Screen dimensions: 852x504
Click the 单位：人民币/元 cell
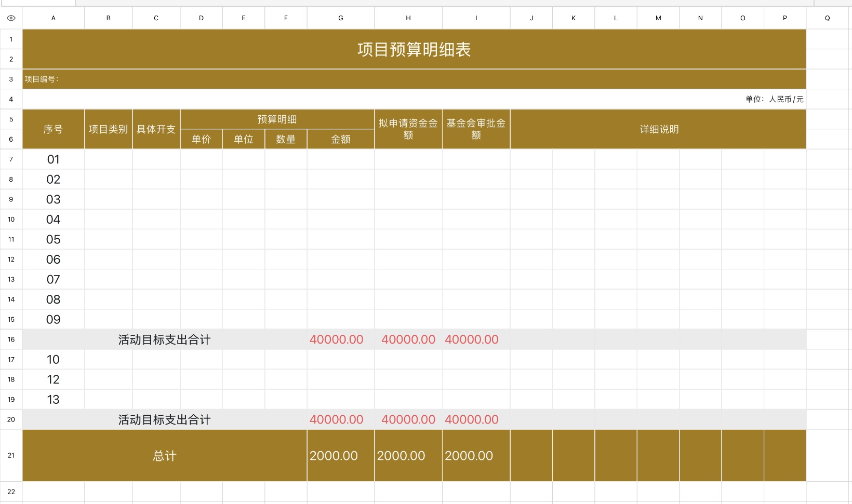[775, 99]
